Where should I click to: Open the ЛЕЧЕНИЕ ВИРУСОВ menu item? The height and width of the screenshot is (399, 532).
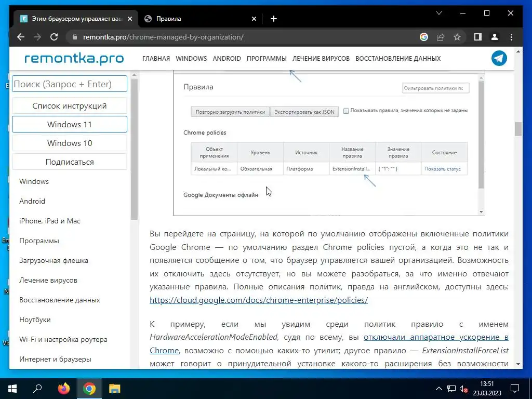(x=321, y=58)
